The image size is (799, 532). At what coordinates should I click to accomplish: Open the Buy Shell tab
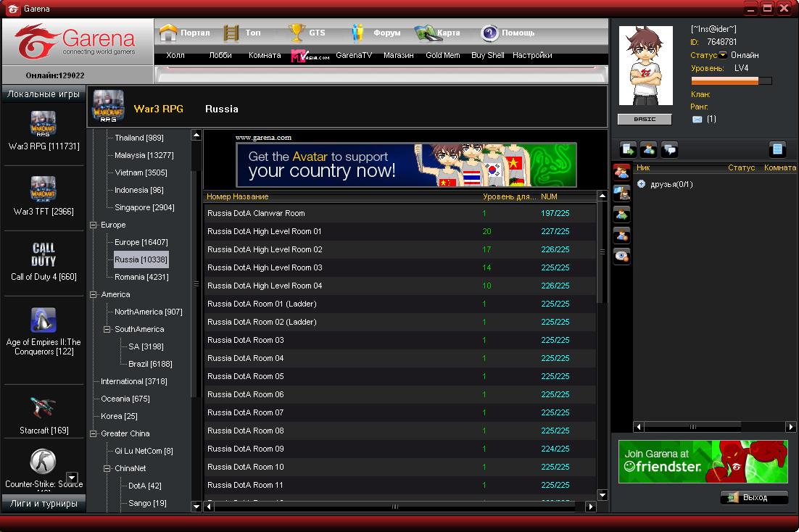(x=488, y=55)
